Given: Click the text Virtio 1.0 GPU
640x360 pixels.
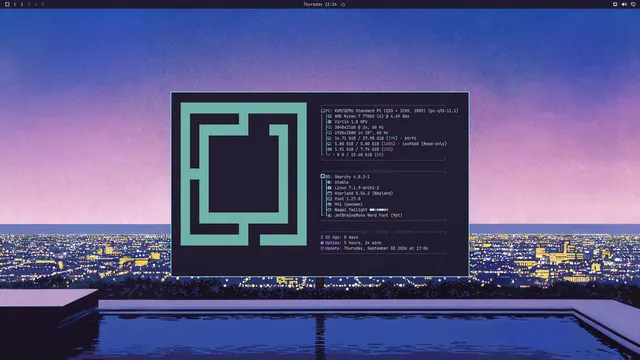Looking at the screenshot, I should [x=351, y=122].
